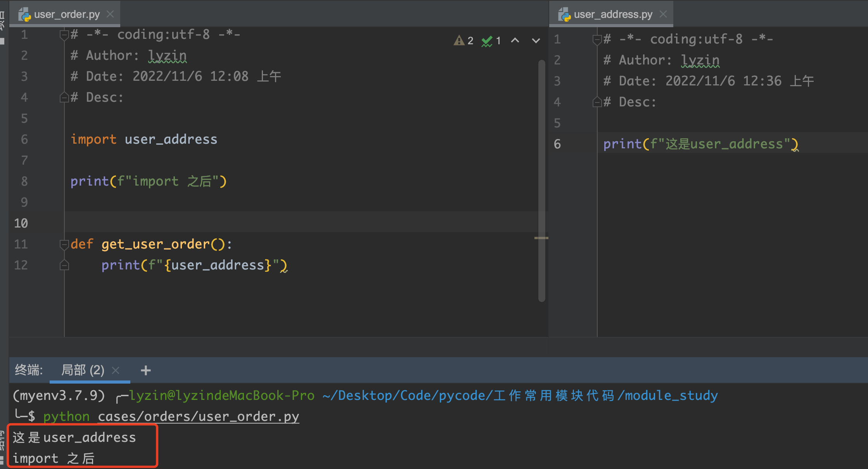Jump to previous highlighted problem arrow
Viewport: 868px width, 469px height.
[515, 40]
